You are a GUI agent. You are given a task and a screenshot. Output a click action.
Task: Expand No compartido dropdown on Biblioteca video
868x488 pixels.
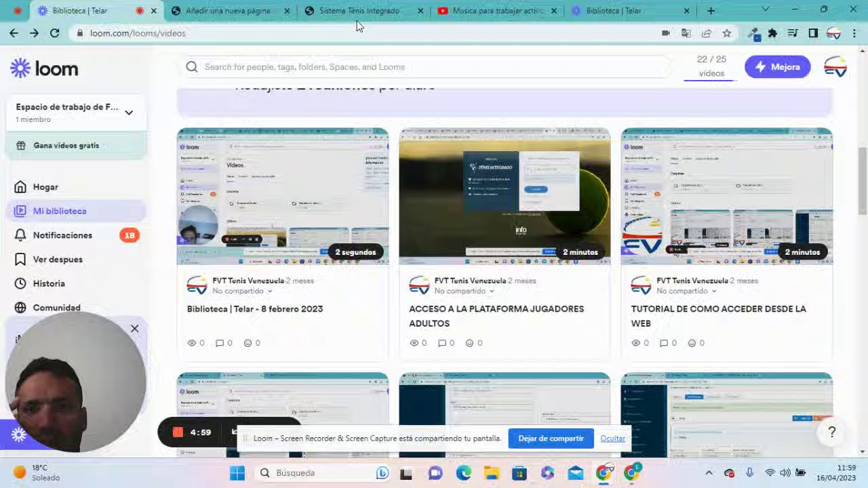point(242,291)
